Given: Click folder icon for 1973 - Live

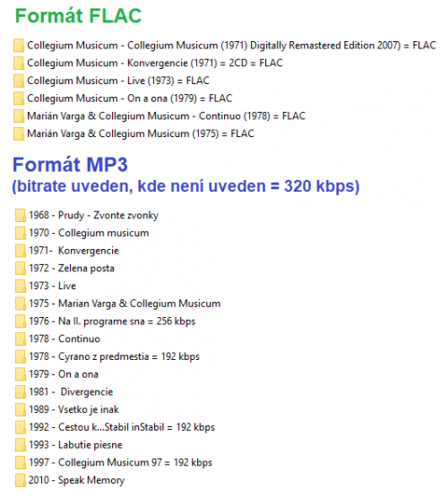Looking at the screenshot, I should 21,286.
